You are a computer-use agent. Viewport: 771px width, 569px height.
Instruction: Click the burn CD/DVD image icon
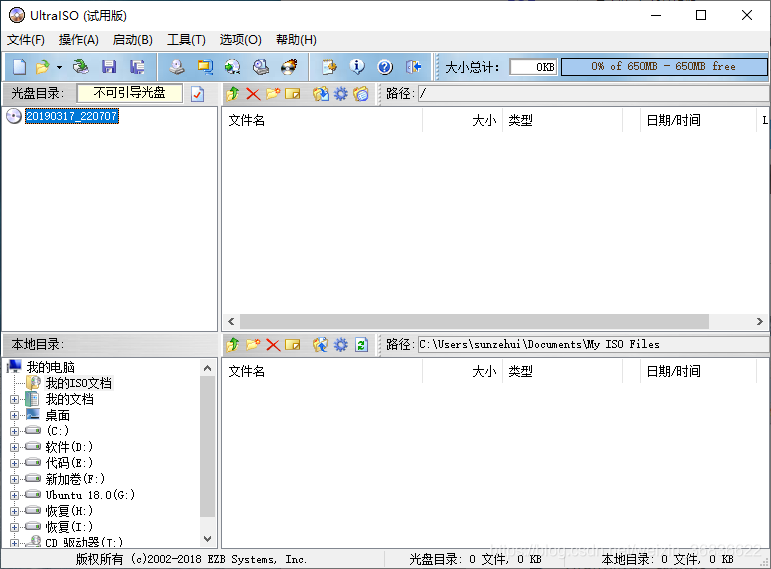click(289, 67)
